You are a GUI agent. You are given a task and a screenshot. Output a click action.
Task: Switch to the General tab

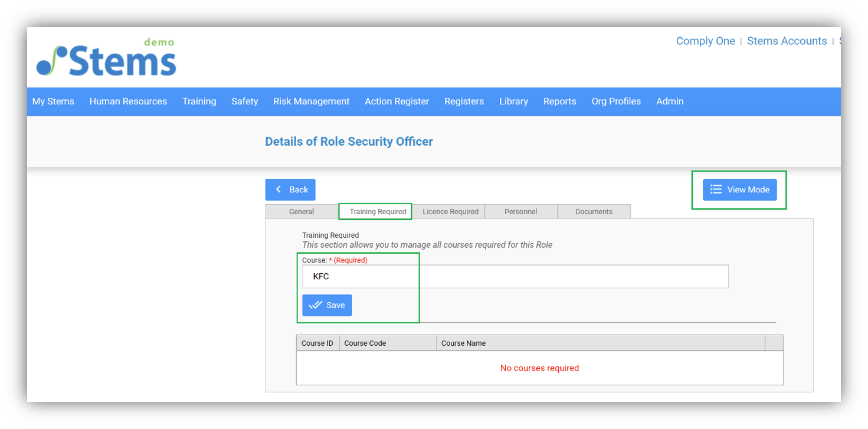[302, 211]
